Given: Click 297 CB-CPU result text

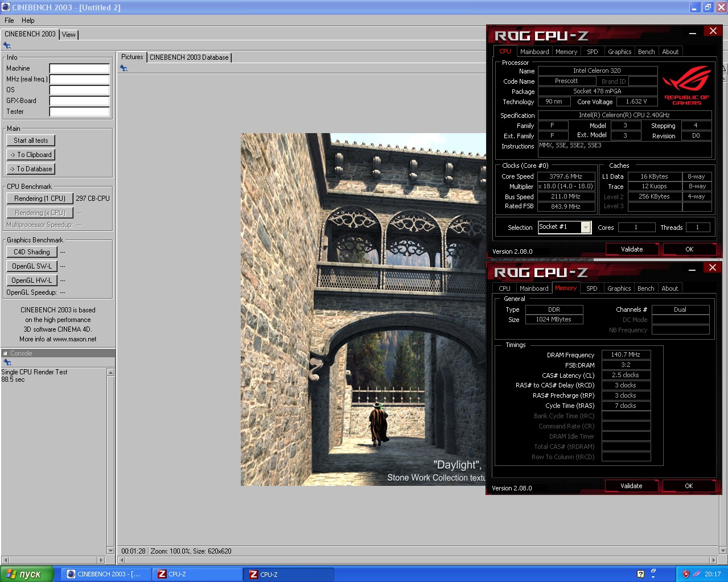Looking at the screenshot, I should (x=93, y=199).
